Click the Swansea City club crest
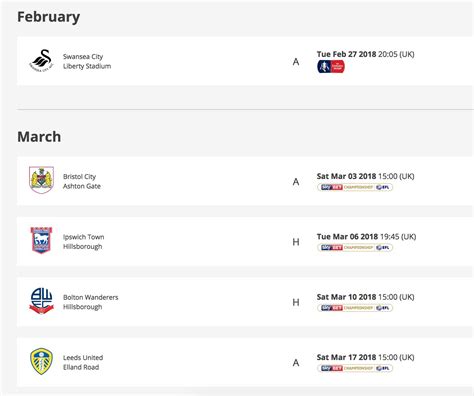 point(41,61)
